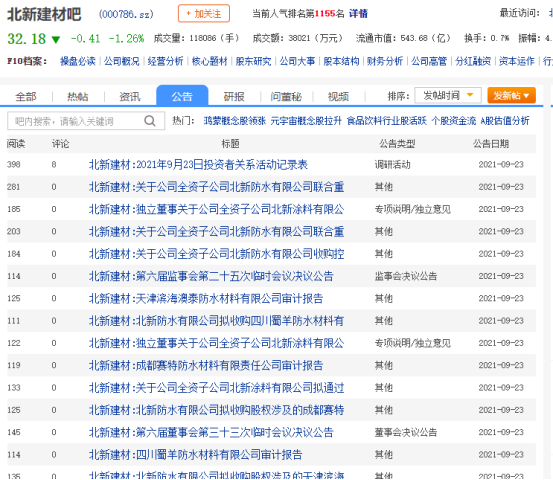
Task: Open 四川蜀羊防水材料有限公司审计报告
Action: tap(195, 455)
